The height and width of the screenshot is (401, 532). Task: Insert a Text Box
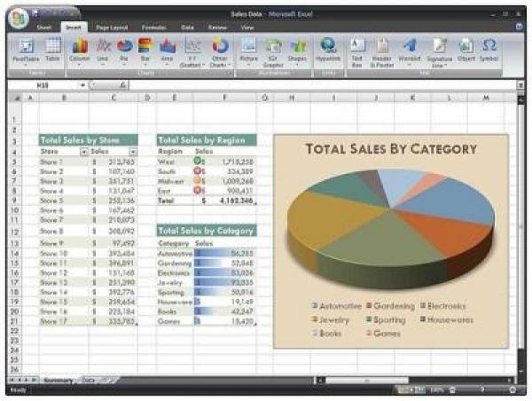[358, 51]
